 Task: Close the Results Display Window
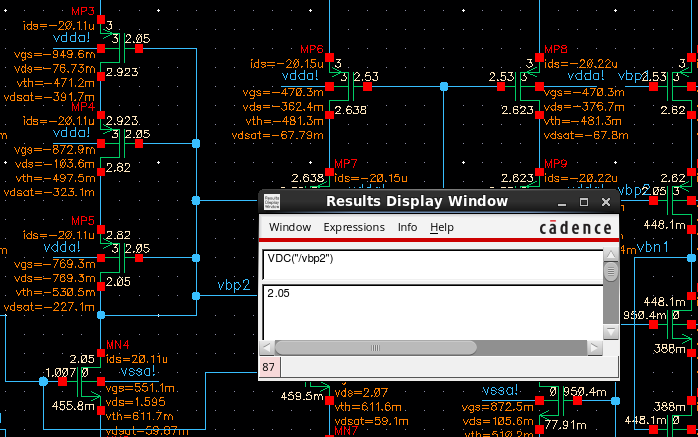tap(606, 202)
